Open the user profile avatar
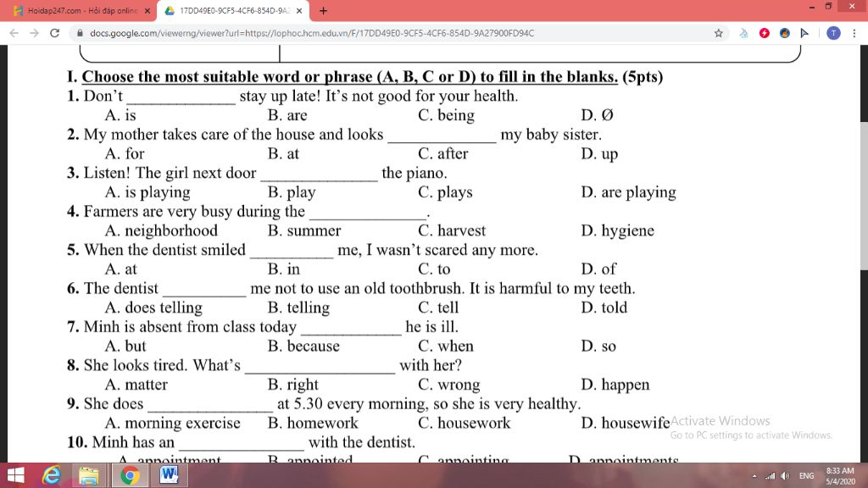Screen dimensions: 868x488 point(833,33)
